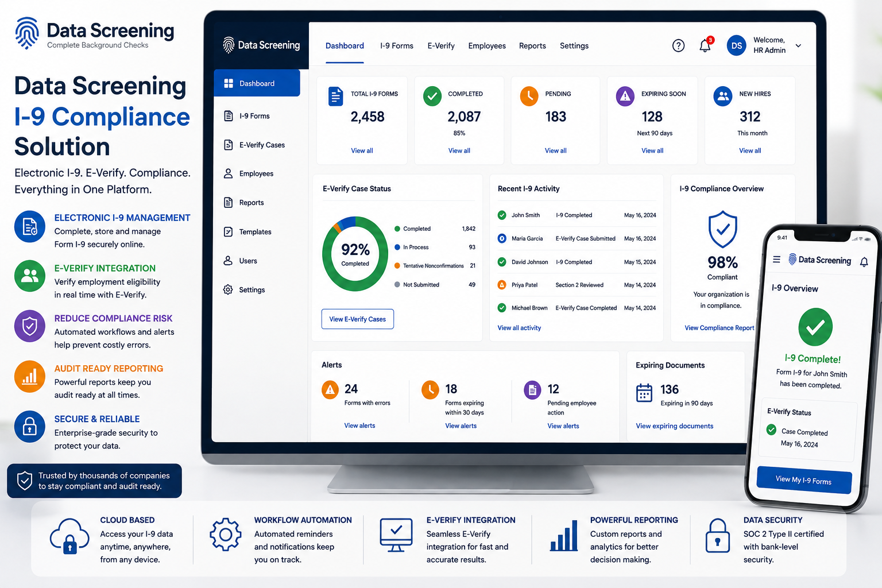The width and height of the screenshot is (882, 588).
Task: Expand the HR Admin account dropdown arrow
Action: 798,45
